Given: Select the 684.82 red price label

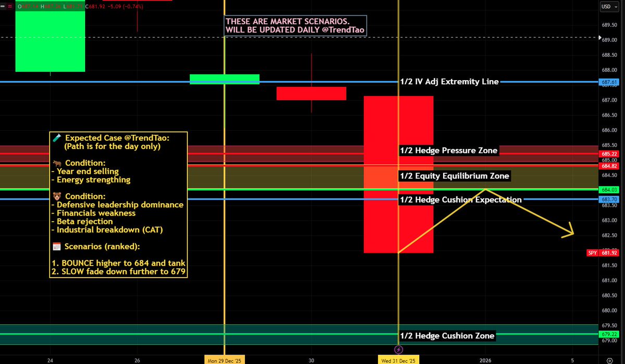Looking at the screenshot, I should (x=610, y=166).
